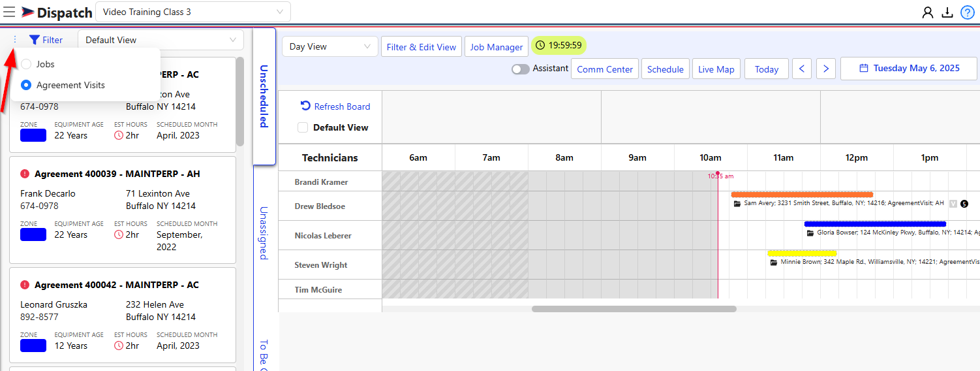Screen dimensions: 980x371
Task: Open the help question mark icon
Action: pos(967,12)
